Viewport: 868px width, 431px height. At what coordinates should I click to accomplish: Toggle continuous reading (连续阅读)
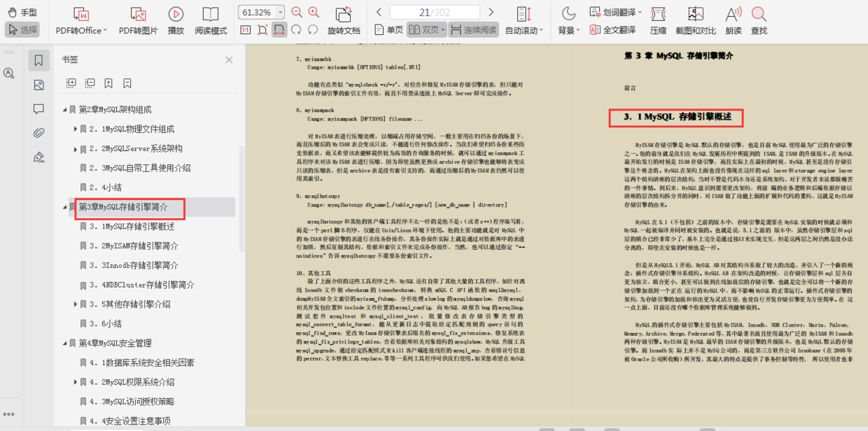[x=472, y=29]
